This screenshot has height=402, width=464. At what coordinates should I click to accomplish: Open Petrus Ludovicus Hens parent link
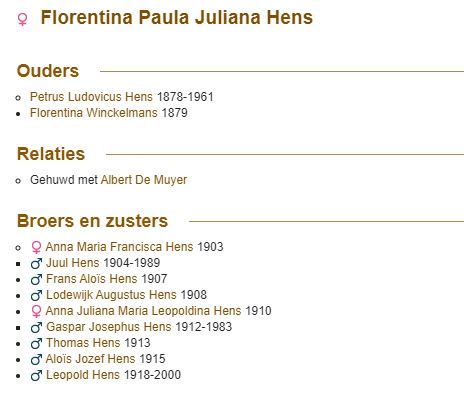point(91,97)
